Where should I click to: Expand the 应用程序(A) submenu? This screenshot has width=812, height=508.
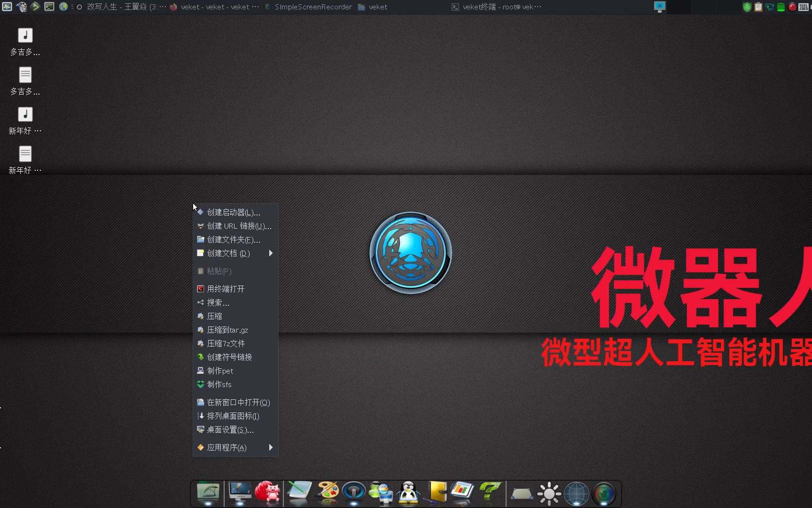point(235,447)
